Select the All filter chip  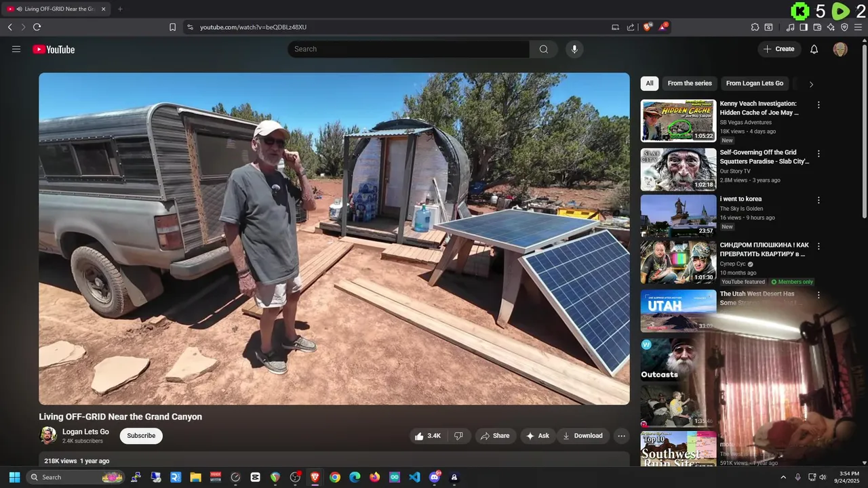point(650,83)
